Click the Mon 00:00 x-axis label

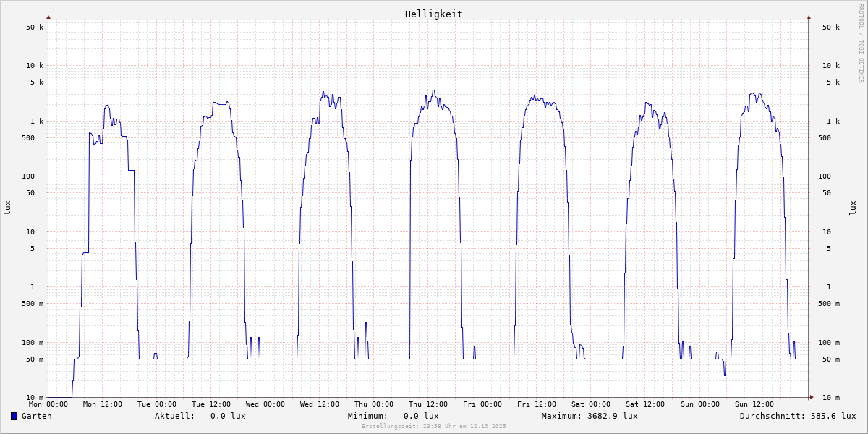(48, 404)
